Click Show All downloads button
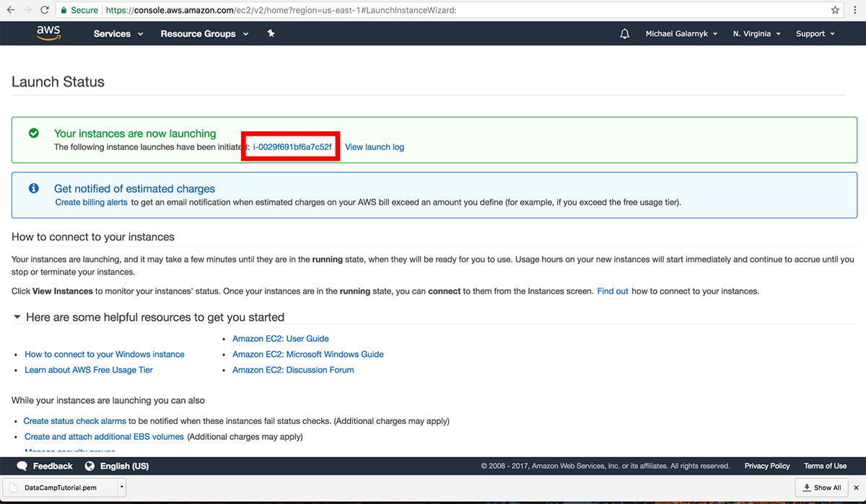Screen dimensions: 866x504 coord(821,487)
